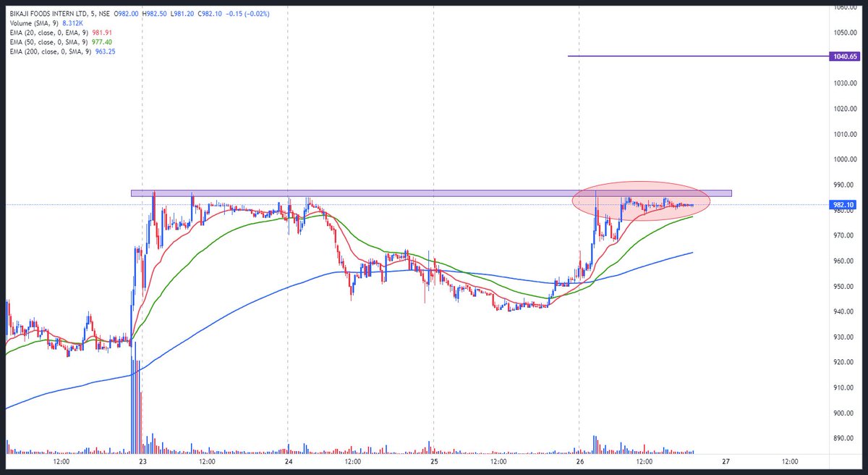Click the 920.00 price axis label
The width and height of the screenshot is (868, 475).
tap(843, 362)
